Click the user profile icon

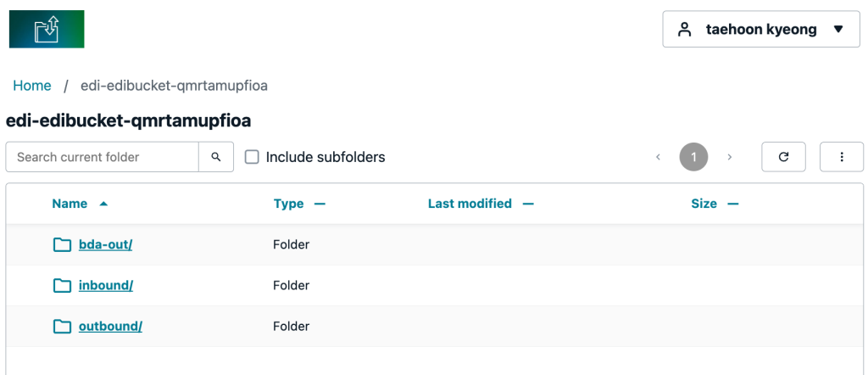click(685, 30)
